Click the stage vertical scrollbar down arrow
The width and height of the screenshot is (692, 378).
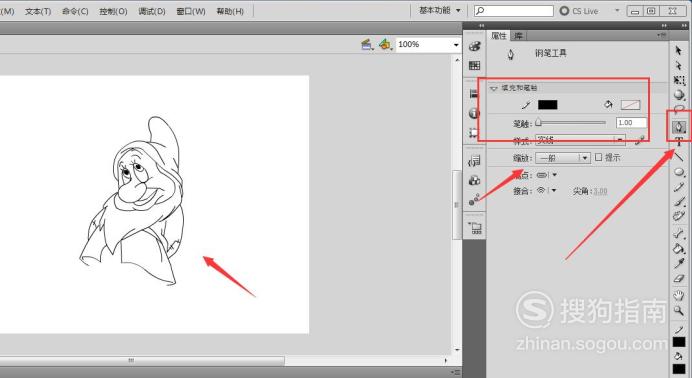tap(457, 349)
